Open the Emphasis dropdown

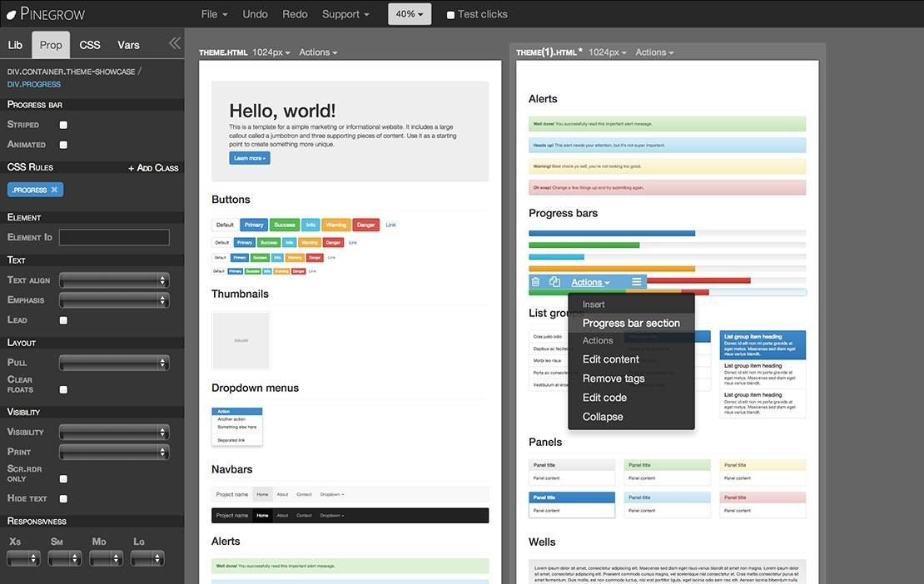tap(114, 300)
